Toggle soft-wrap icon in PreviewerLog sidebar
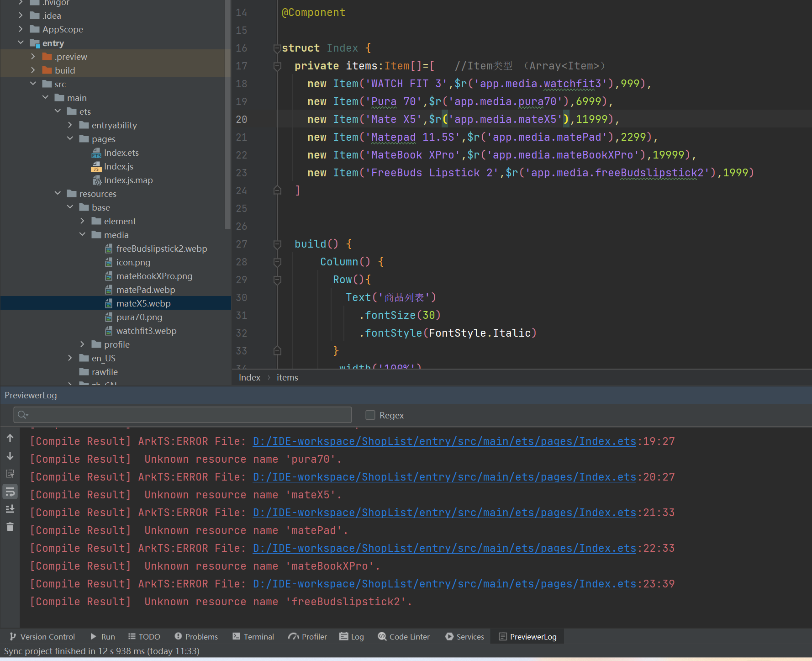The height and width of the screenshot is (661, 812). click(x=10, y=492)
